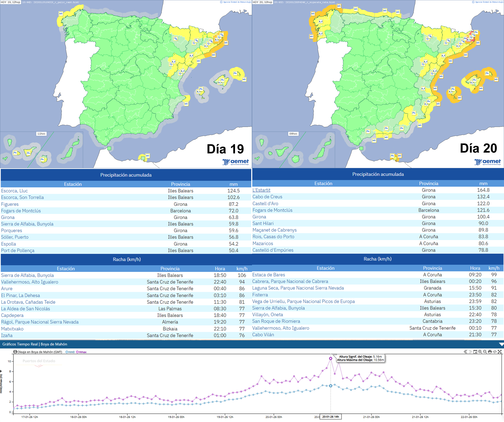Click the highlighted 20-01-26 14h date box
The image size is (504, 422).
coord(331,417)
